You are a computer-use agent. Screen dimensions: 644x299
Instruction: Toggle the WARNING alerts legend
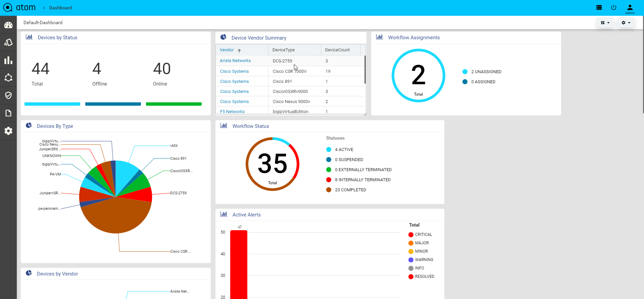click(421, 260)
